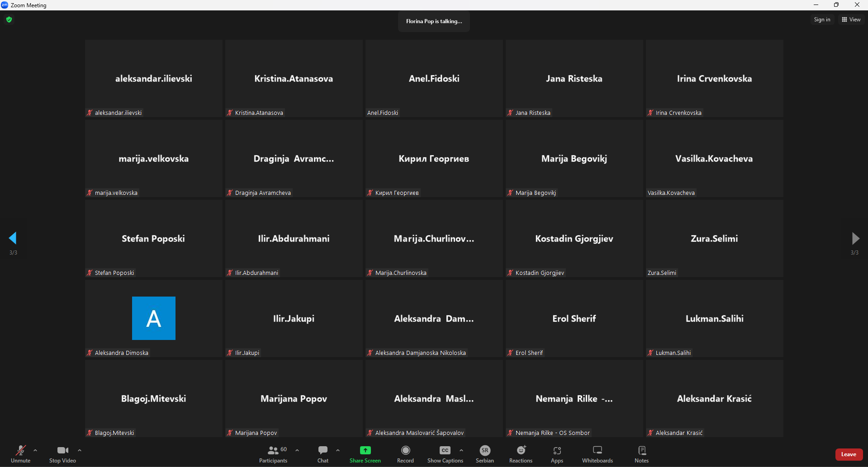Click muted mic icon for Irina Crvenkovska
This screenshot has width=868, height=467.
[650, 113]
